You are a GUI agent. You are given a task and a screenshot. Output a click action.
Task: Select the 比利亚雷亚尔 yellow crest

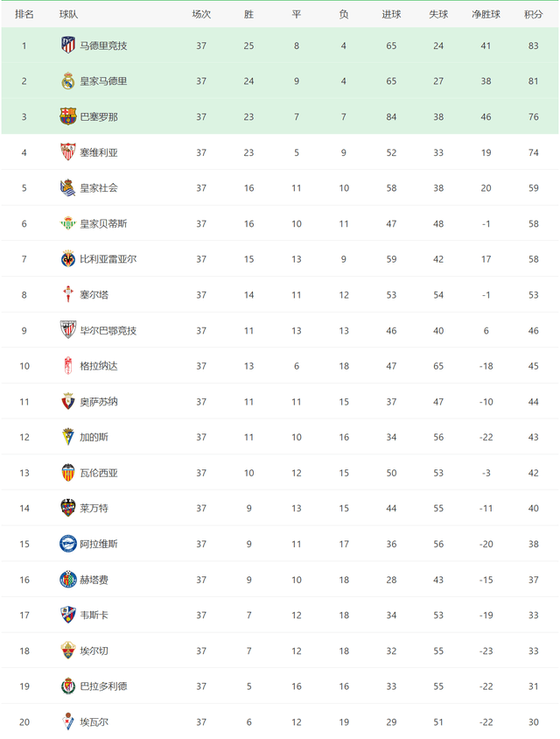[x=68, y=259]
